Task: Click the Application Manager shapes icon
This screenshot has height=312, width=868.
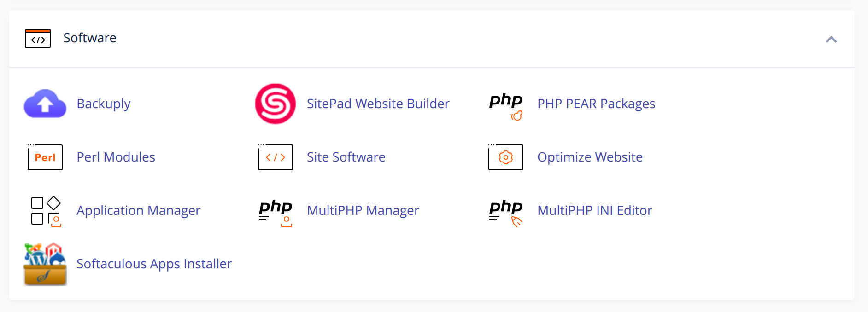Action: (46, 211)
